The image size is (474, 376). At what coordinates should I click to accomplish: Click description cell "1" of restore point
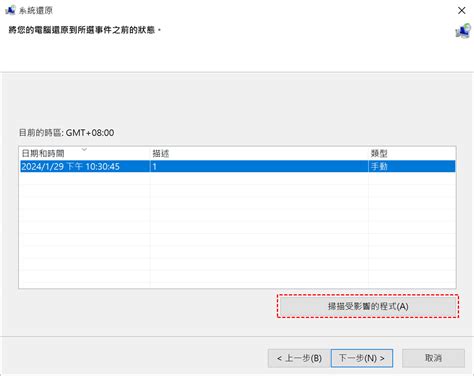259,166
